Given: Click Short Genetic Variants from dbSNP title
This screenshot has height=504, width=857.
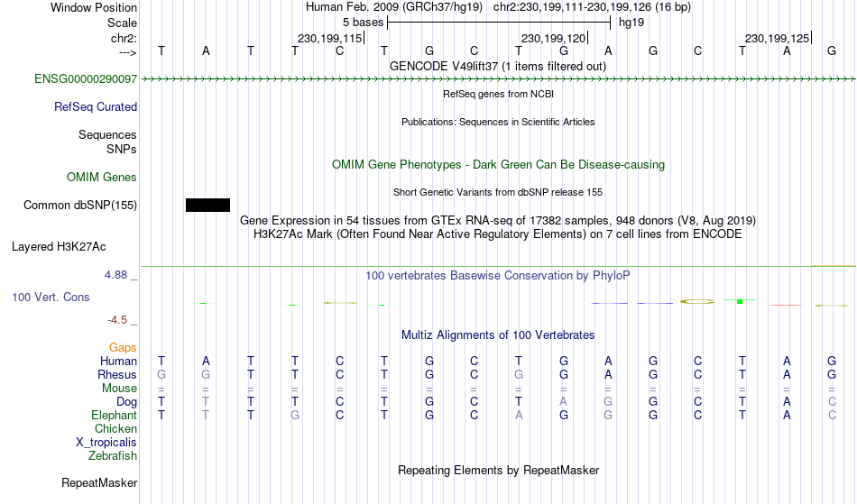Looking at the screenshot, I should (x=498, y=193).
